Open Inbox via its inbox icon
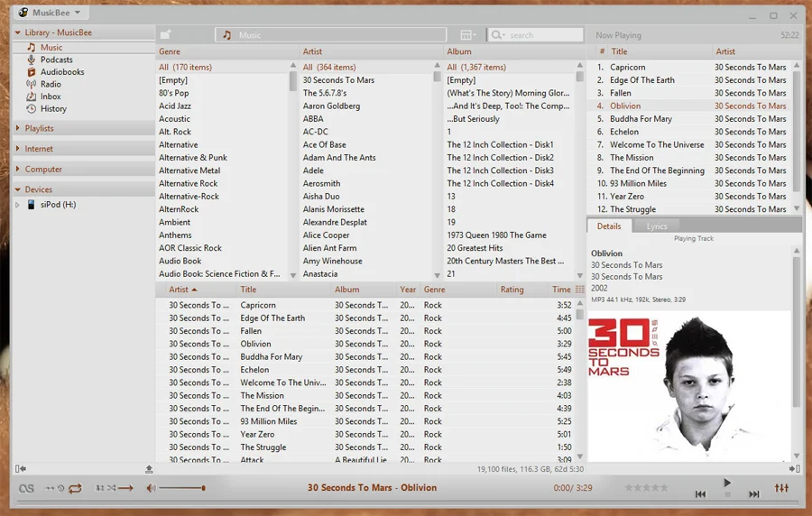This screenshot has width=812, height=516. [x=31, y=97]
